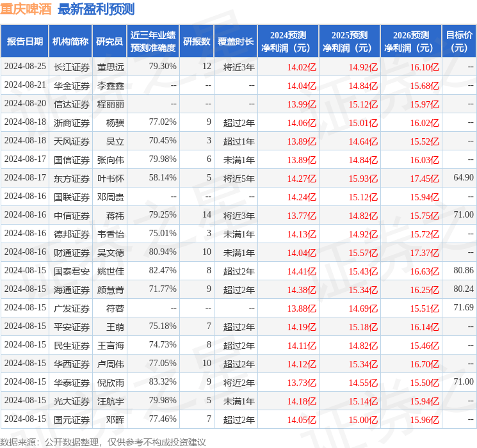
Task: Click the 报告日期 column header
Action: (x=24, y=41)
